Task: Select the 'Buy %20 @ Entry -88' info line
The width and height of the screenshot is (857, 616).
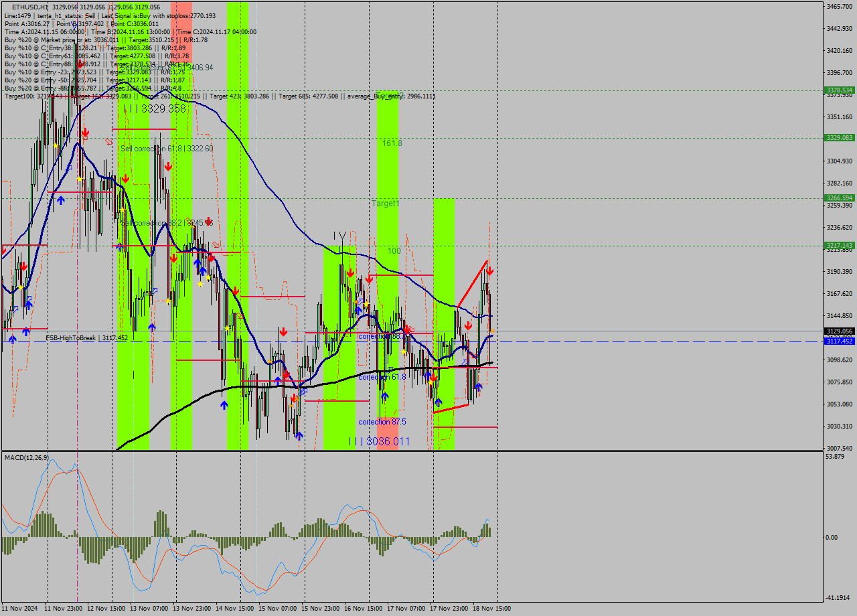Action: click(93, 88)
